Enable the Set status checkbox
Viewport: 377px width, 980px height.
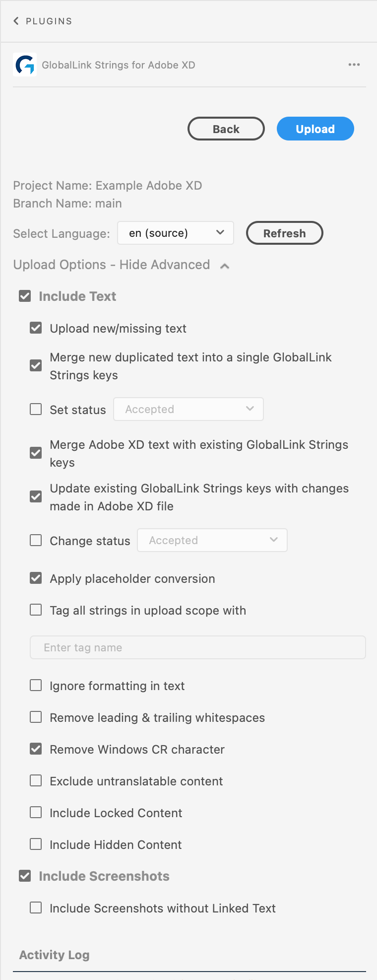coord(36,409)
